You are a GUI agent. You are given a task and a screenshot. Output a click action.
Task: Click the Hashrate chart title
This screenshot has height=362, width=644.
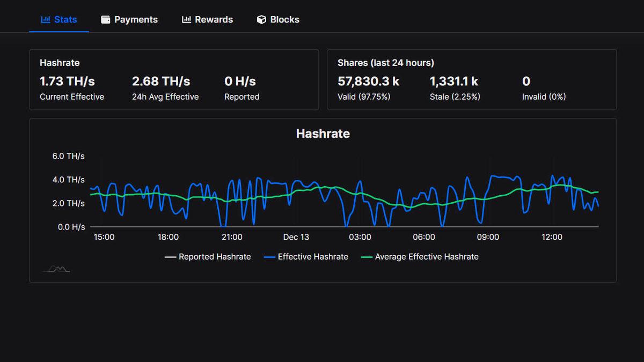(323, 134)
